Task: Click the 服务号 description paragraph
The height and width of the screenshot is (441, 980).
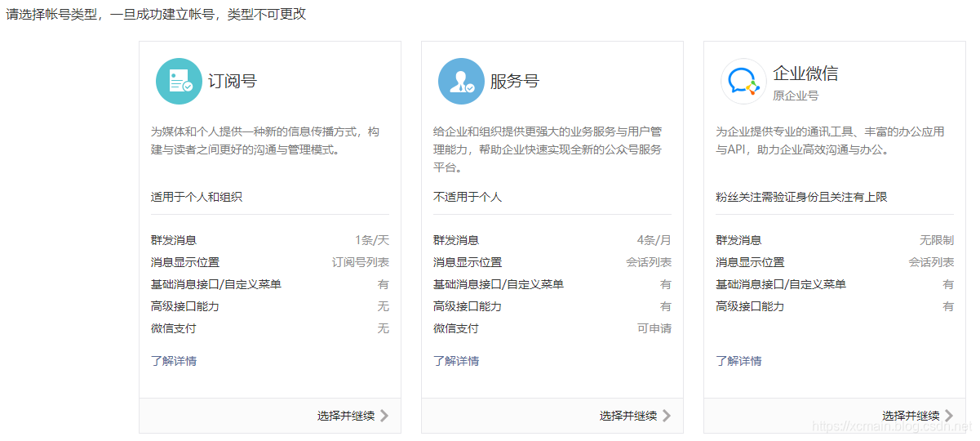Action: tap(548, 149)
